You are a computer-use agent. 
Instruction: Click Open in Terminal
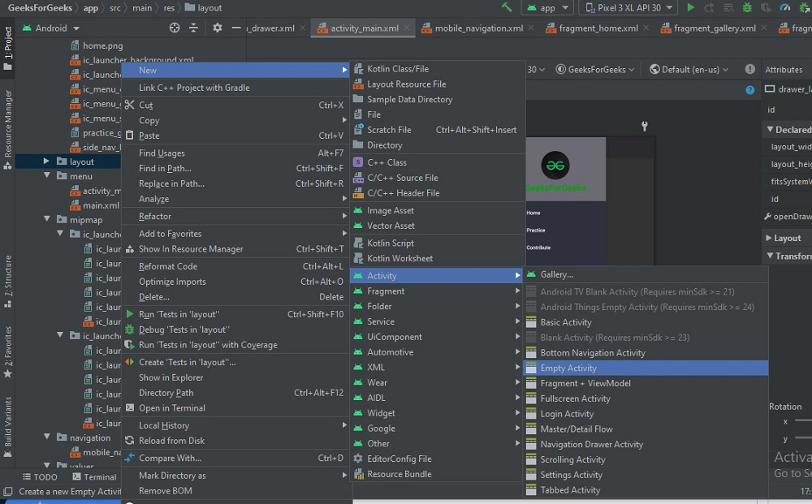pyautogui.click(x=235, y=408)
